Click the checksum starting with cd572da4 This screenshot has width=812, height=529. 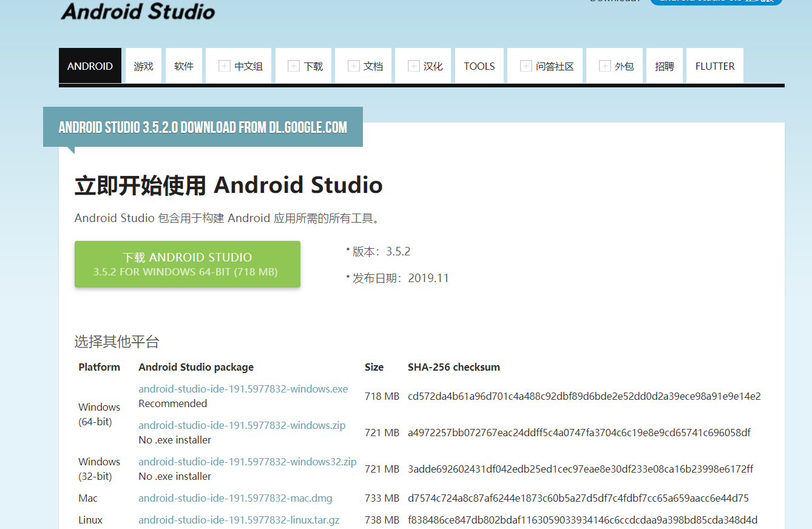[x=584, y=396]
